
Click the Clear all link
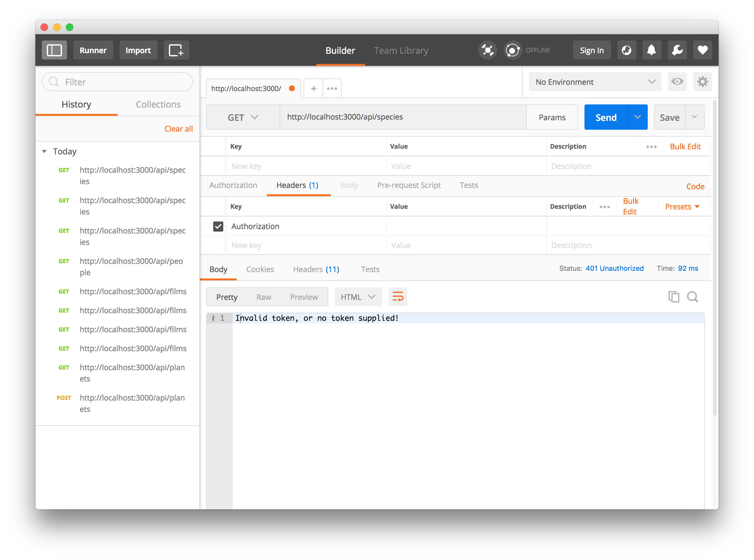pos(178,129)
